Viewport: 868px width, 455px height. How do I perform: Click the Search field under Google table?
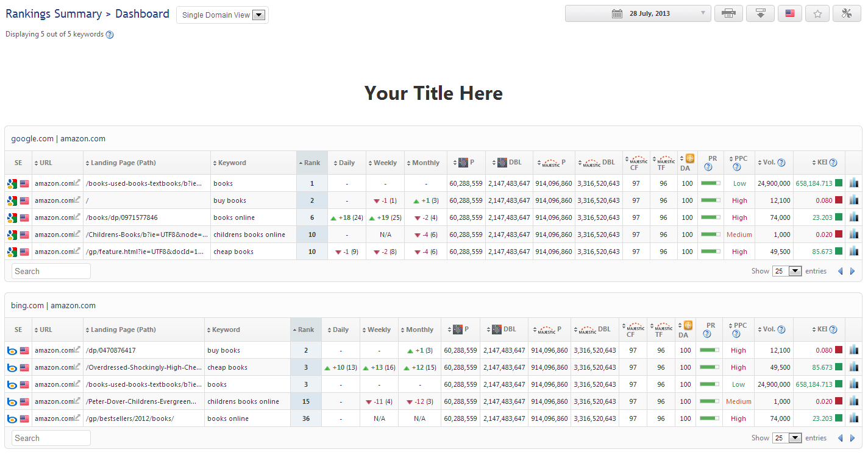(x=51, y=271)
